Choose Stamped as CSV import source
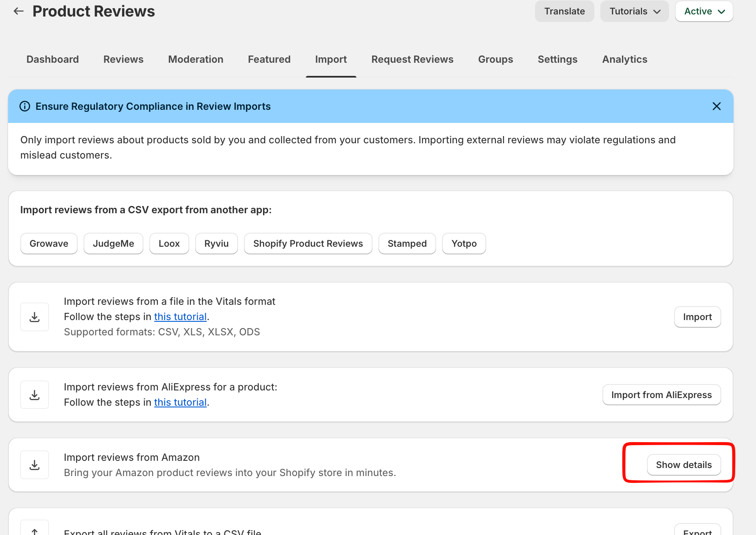 tap(407, 244)
